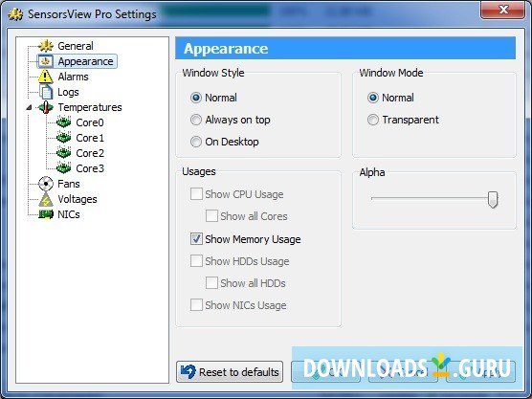Click the Core0 chip icon
The height and width of the screenshot is (399, 532).
click(63, 122)
